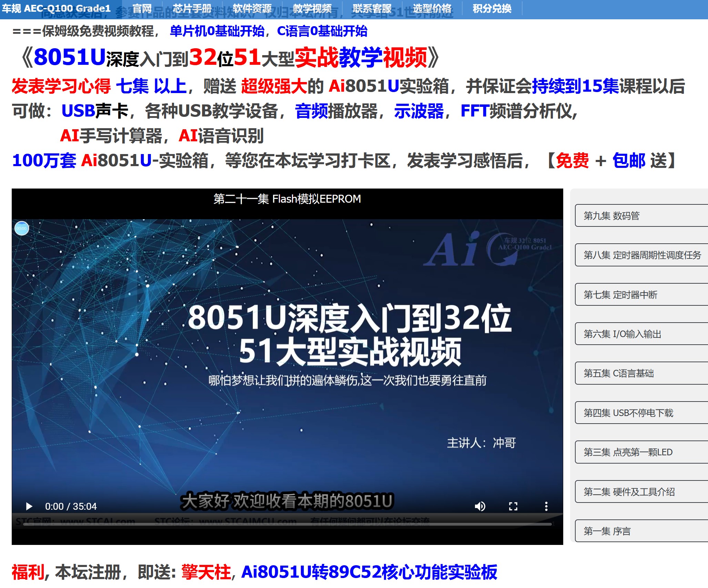
Task: Click the circular 00:00 timer badge
Action: click(22, 228)
